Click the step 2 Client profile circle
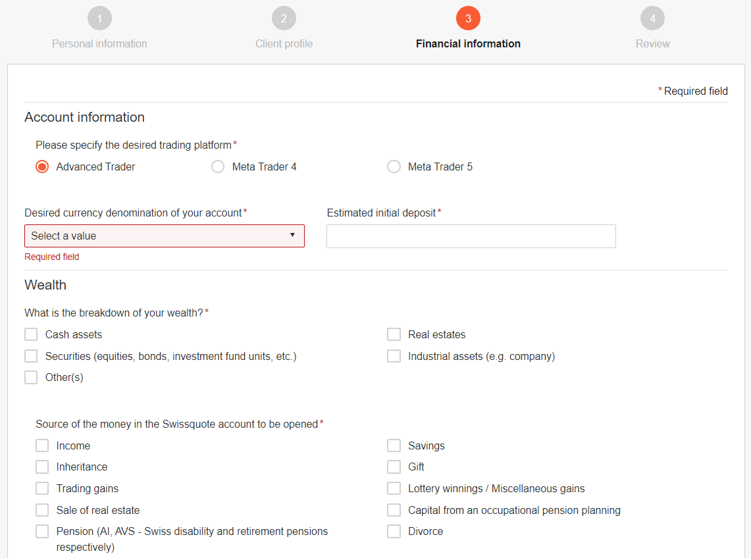This screenshot has height=560, width=751. click(x=284, y=18)
